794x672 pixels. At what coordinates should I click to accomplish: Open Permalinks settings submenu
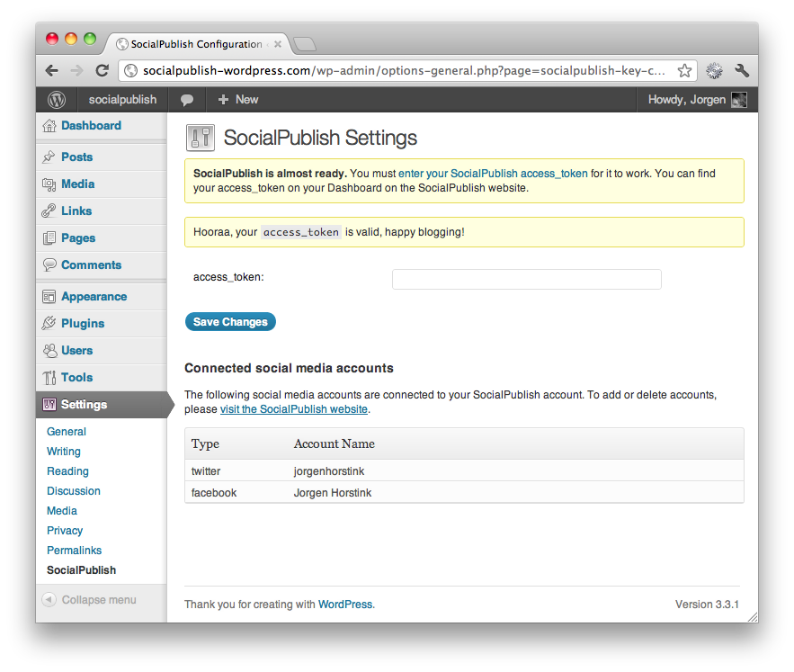[x=74, y=551]
